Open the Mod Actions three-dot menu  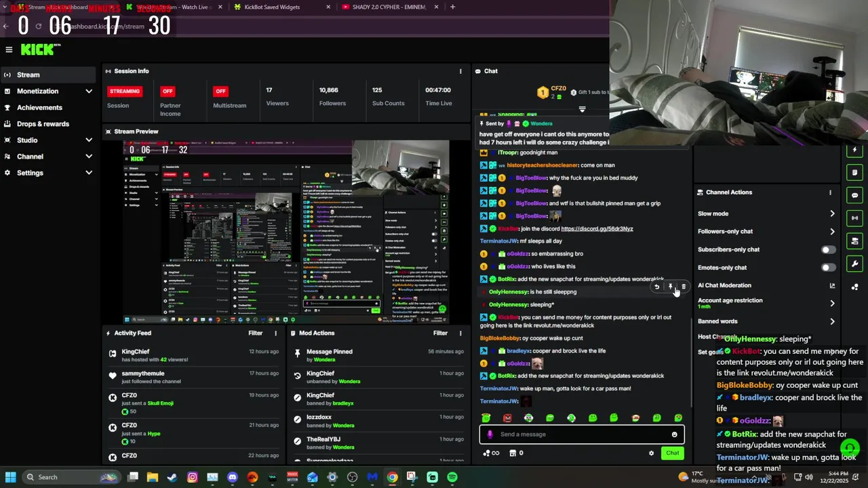(x=460, y=333)
